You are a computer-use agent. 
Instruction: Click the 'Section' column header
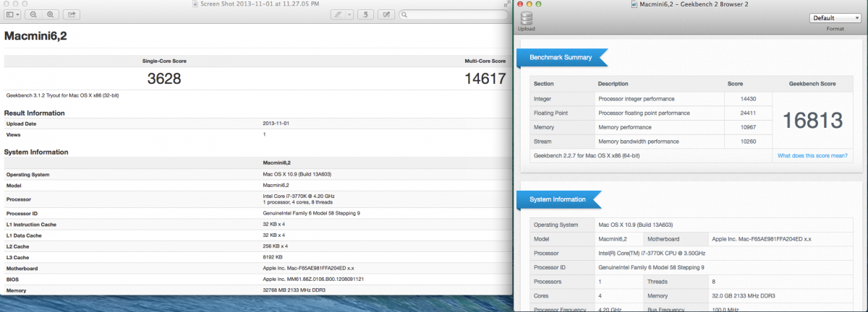543,84
